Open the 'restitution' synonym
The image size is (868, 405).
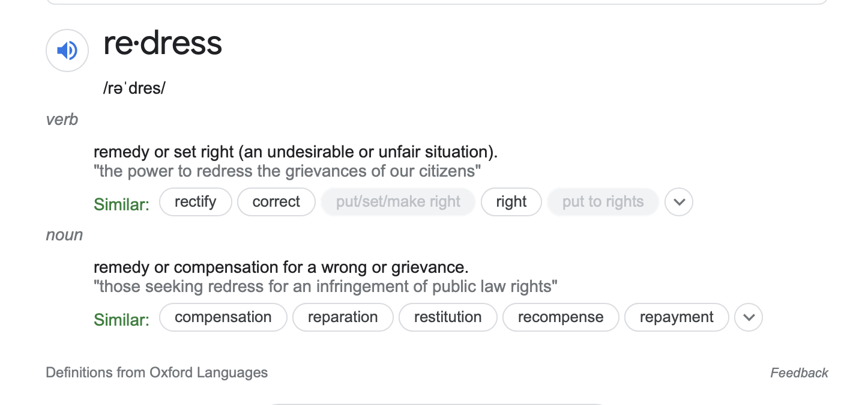(x=448, y=317)
